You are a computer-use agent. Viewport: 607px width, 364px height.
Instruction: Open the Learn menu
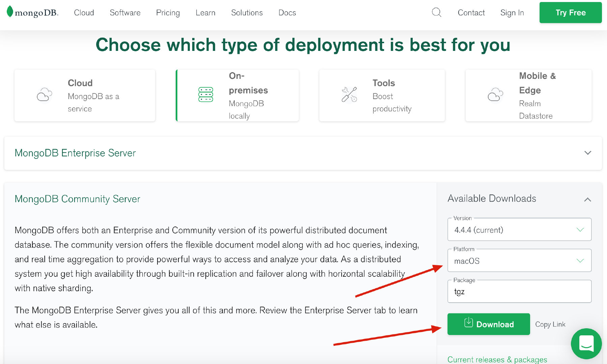[x=205, y=13]
